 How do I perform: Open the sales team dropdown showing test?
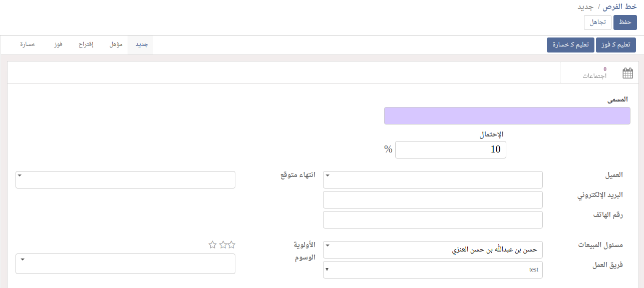click(x=328, y=270)
